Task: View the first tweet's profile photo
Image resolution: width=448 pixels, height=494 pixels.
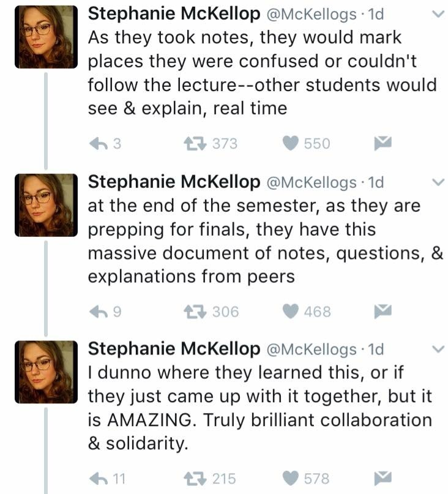Action: (x=47, y=36)
